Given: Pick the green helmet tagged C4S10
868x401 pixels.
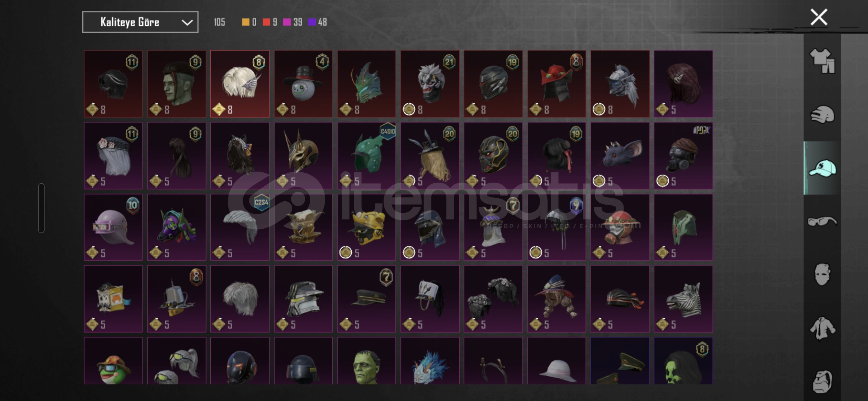Looking at the screenshot, I should coord(366,156).
